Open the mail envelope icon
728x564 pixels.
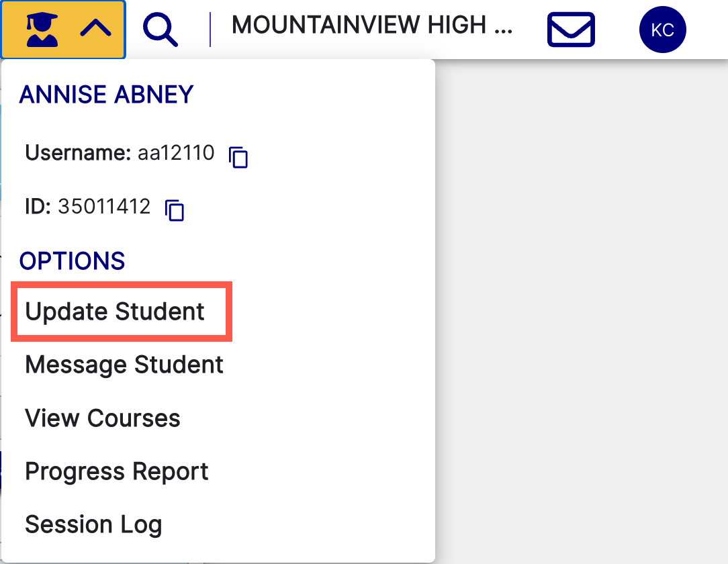tap(571, 30)
